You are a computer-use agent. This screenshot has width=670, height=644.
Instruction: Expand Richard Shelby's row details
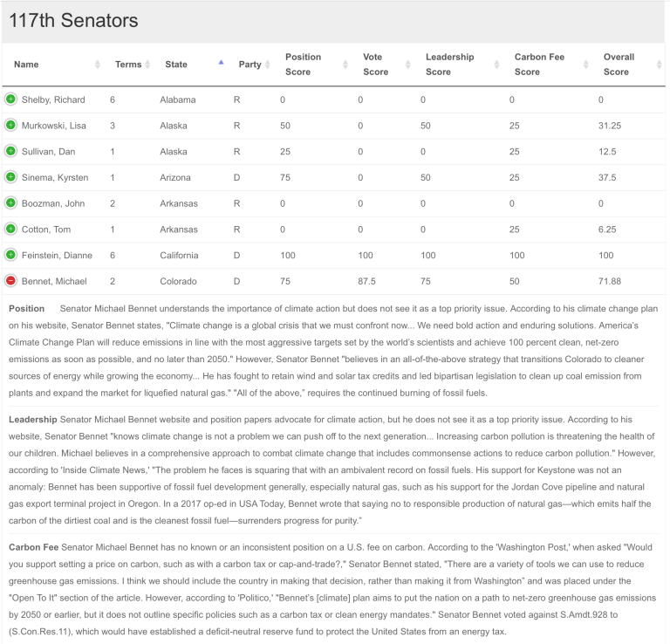click(10, 99)
